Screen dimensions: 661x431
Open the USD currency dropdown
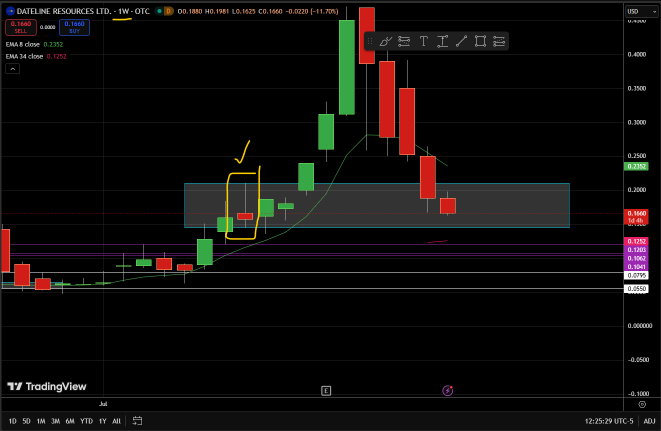pos(642,11)
